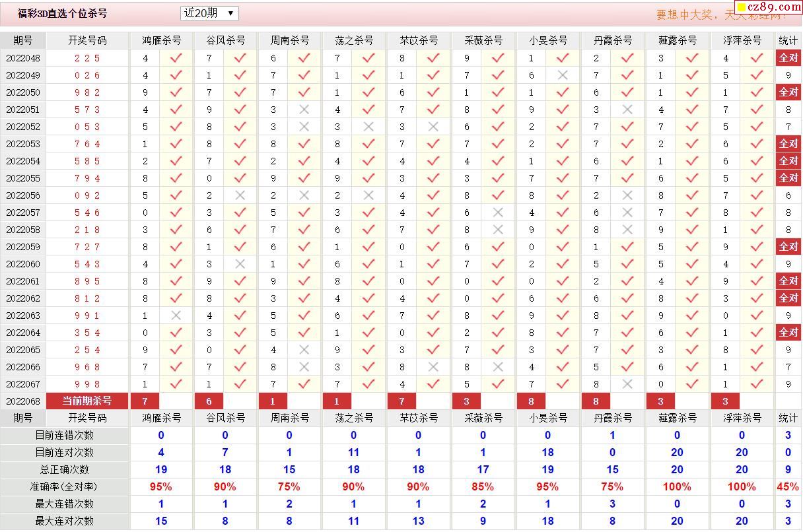Click the 75% accuracy value under 周南杀号
This screenshot has height=532, width=803.
289,487
